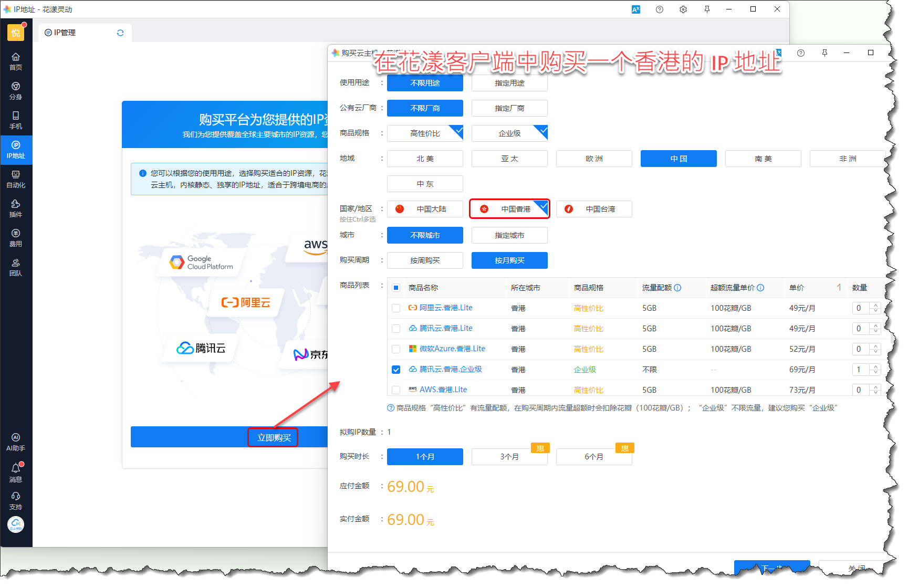Uncheck the 腾讯云.香港.企业级 product row
The image size is (908, 588).
pos(396,370)
